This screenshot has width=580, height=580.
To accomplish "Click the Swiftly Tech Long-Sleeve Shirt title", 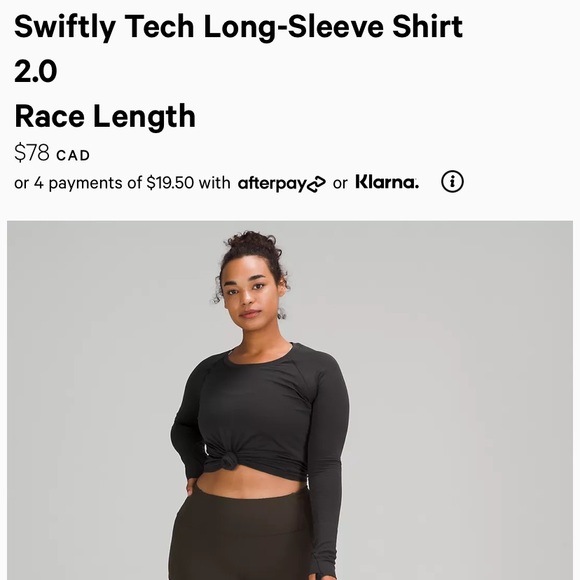I will coord(238,27).
